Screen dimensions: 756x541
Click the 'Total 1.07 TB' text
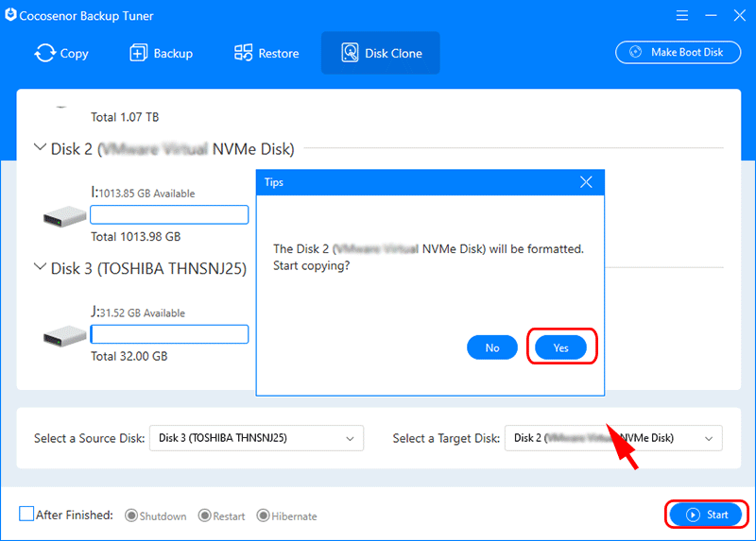125,117
